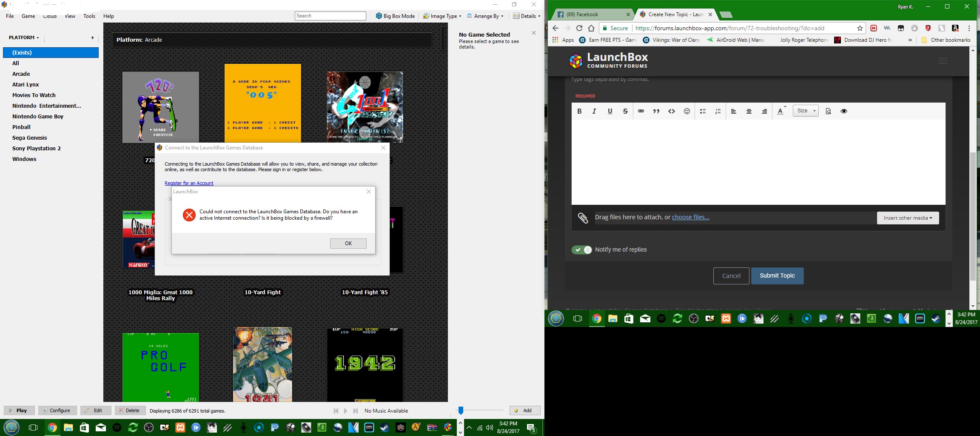The image size is (980, 436).
Task: Click the LaunchBox Community Forums logo
Action: click(608, 60)
